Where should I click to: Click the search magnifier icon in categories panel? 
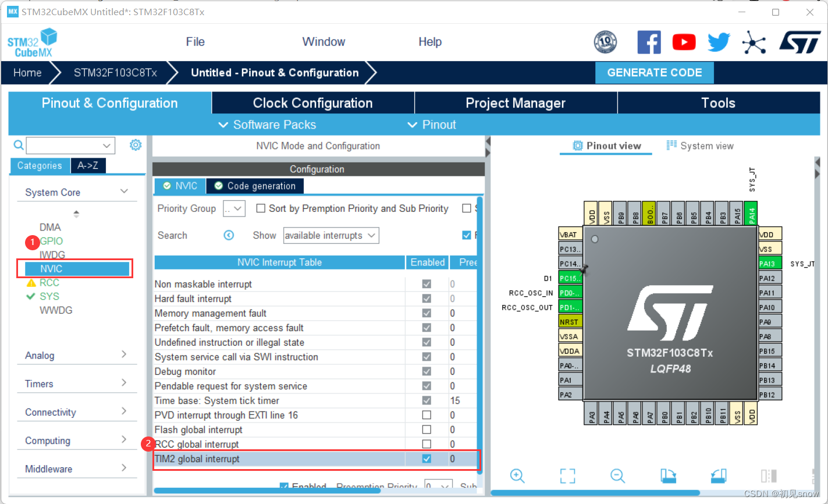tap(19, 145)
